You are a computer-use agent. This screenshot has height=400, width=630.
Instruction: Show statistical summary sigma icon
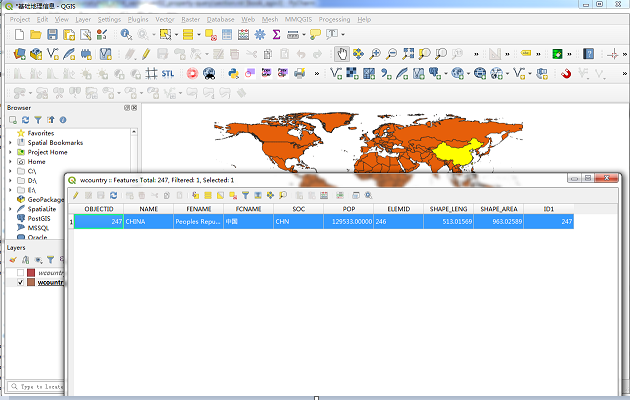click(x=276, y=35)
